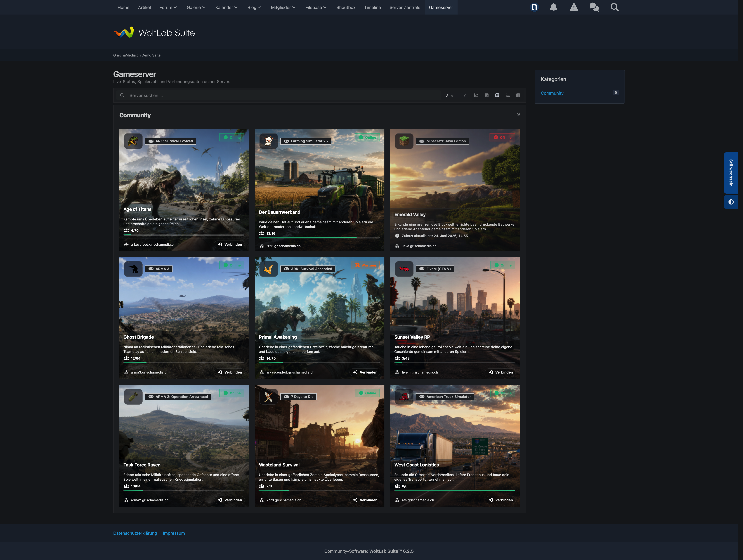Click the American Truck Simulator game badge

point(445,397)
